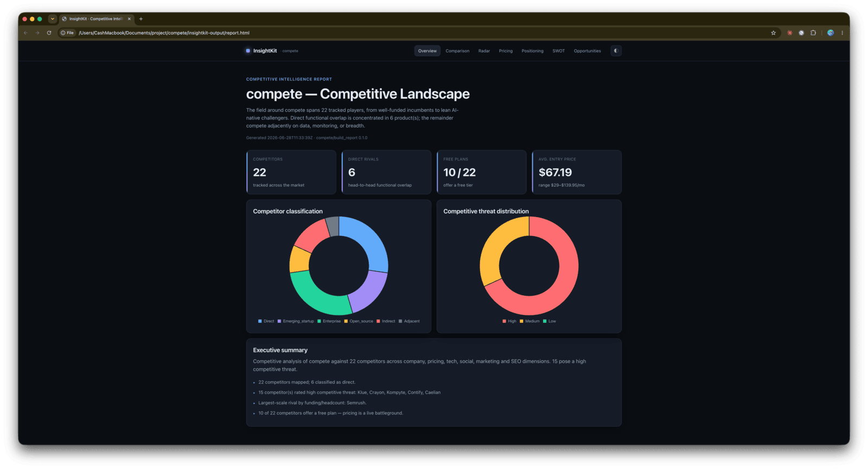868x469 pixels.
Task: Toggle the dark/light theme button
Action: pos(616,51)
